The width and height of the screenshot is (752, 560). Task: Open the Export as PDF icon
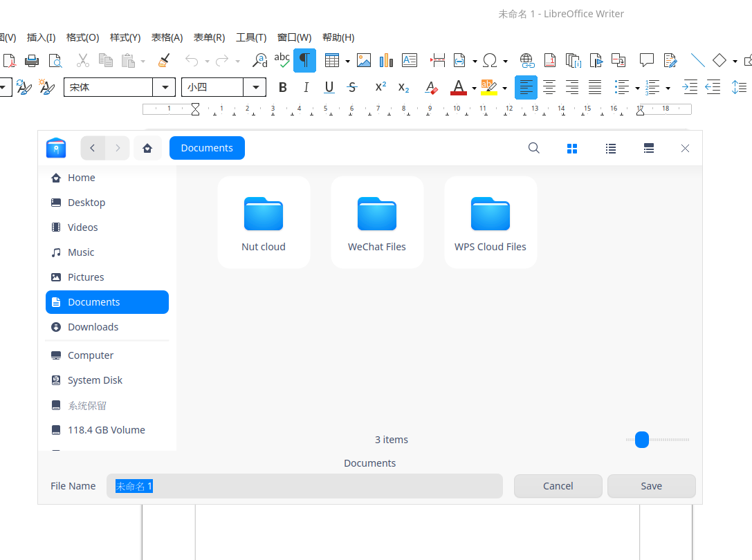point(9,61)
